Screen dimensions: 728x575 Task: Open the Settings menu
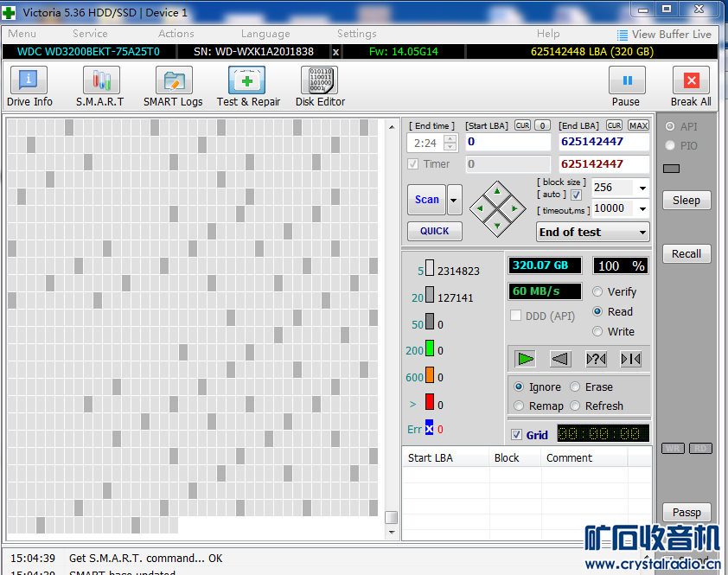(x=356, y=34)
